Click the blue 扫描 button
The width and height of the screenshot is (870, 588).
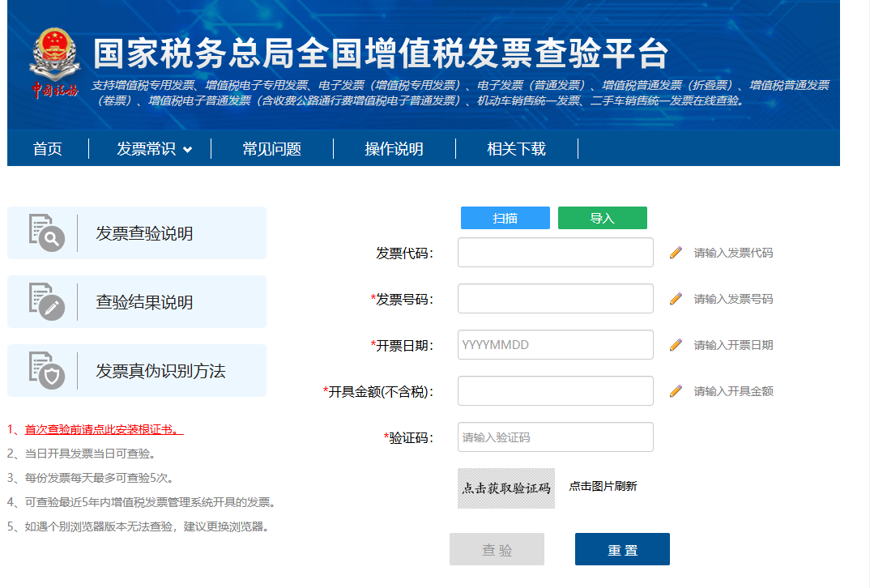tap(505, 218)
